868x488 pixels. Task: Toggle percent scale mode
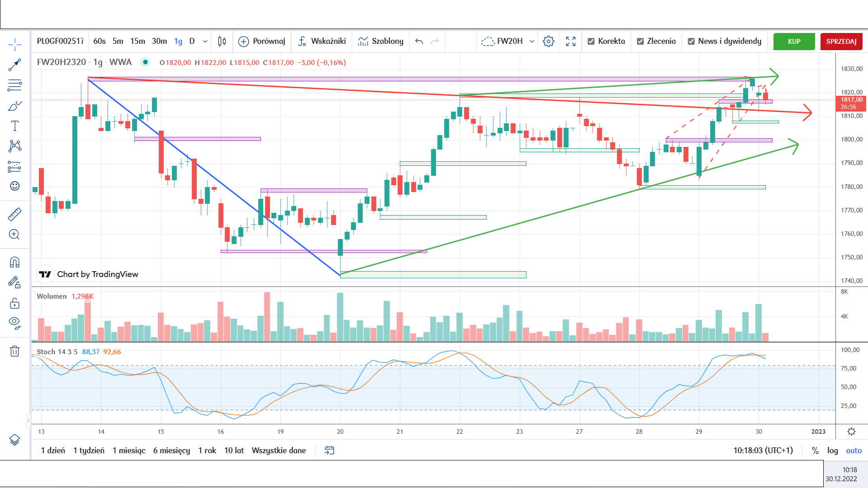point(816,450)
